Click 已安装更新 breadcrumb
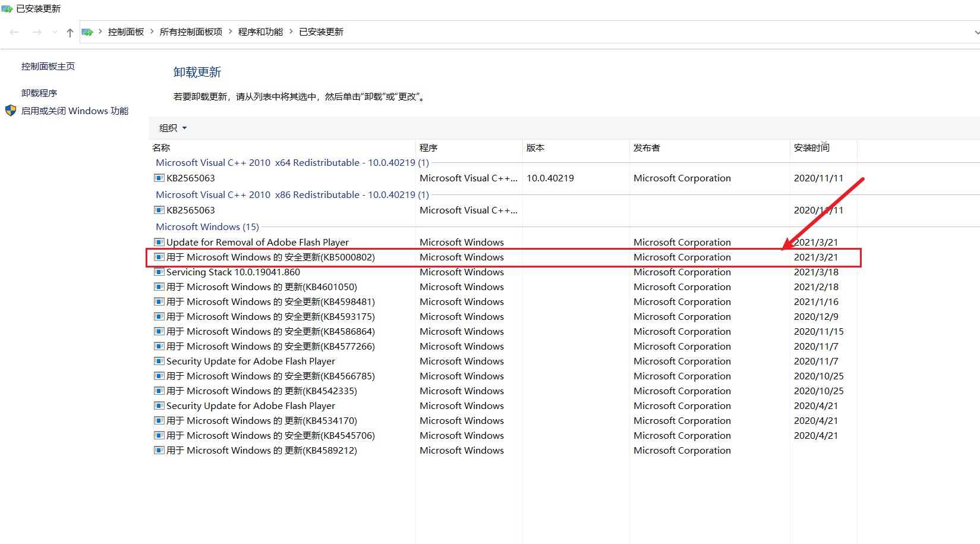The image size is (980, 544). tap(321, 32)
